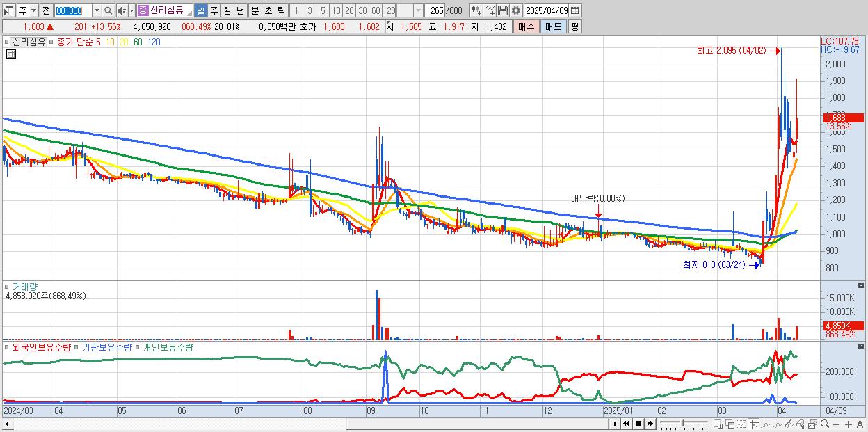
Task: Zoom out the chart with the minus icon
Action: [836, 424]
